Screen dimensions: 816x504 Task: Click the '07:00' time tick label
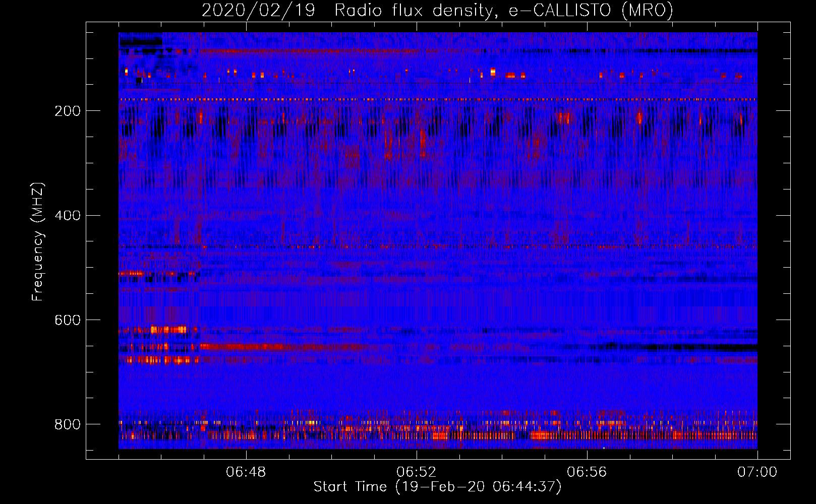pyautogui.click(x=757, y=472)
